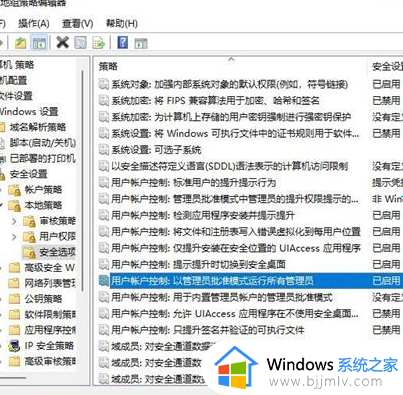Select 脚本(启动/关机) in the tree
The height and width of the screenshot is (395, 403).
[43, 143]
